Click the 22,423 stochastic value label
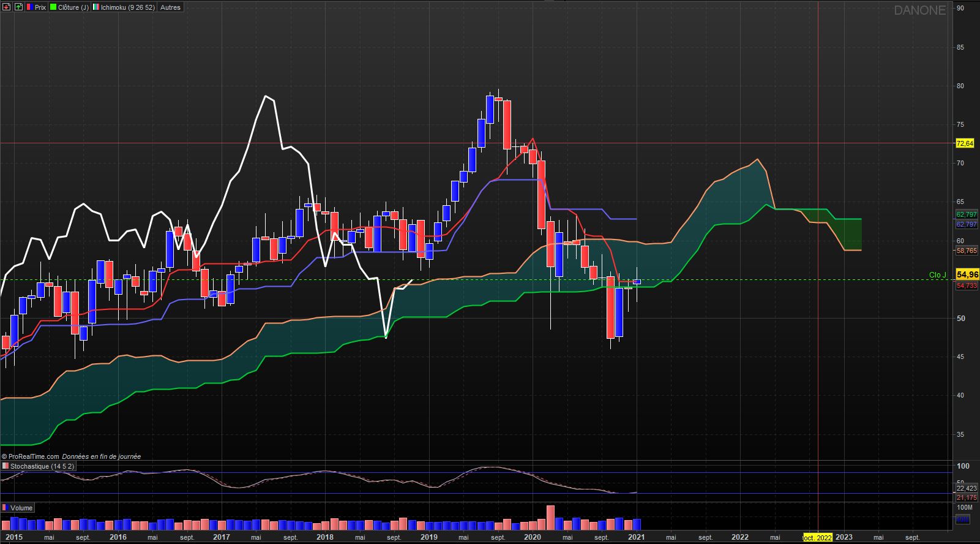The height and width of the screenshot is (544, 980). [967, 488]
